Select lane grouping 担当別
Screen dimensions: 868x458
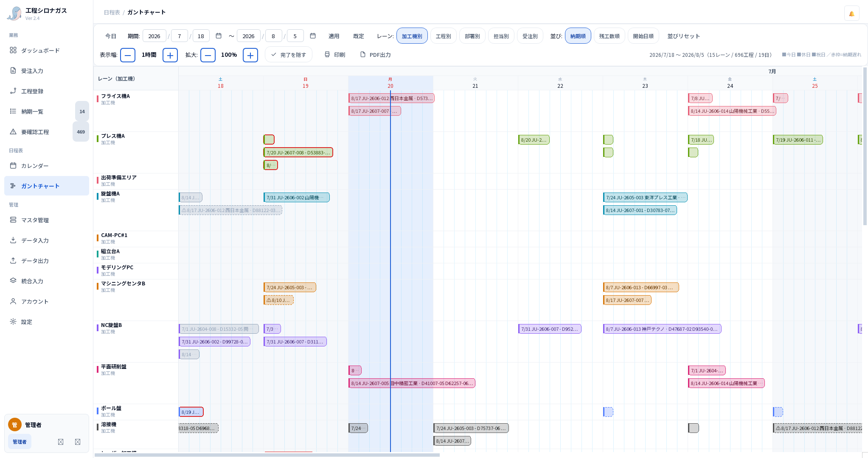tap(501, 36)
